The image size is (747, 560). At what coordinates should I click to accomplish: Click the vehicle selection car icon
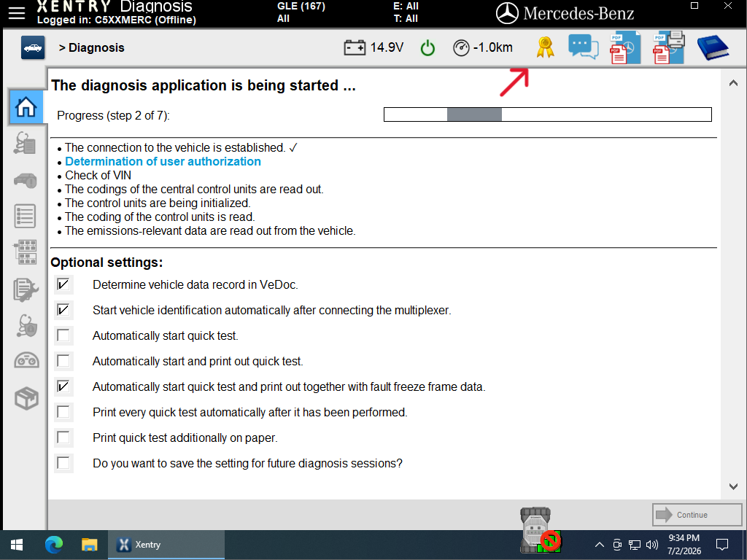point(33,47)
